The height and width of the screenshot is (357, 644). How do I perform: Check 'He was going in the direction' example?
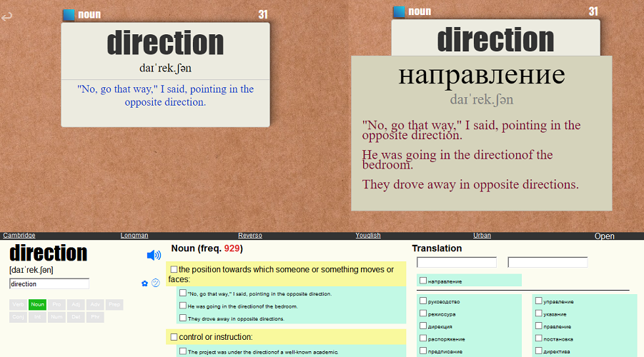pyautogui.click(x=183, y=306)
